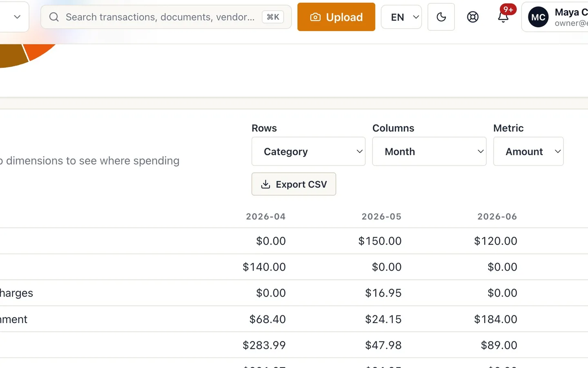Viewport: 588px width, 368px height.
Task: Open help via lifebuoy icon
Action: pos(472,17)
